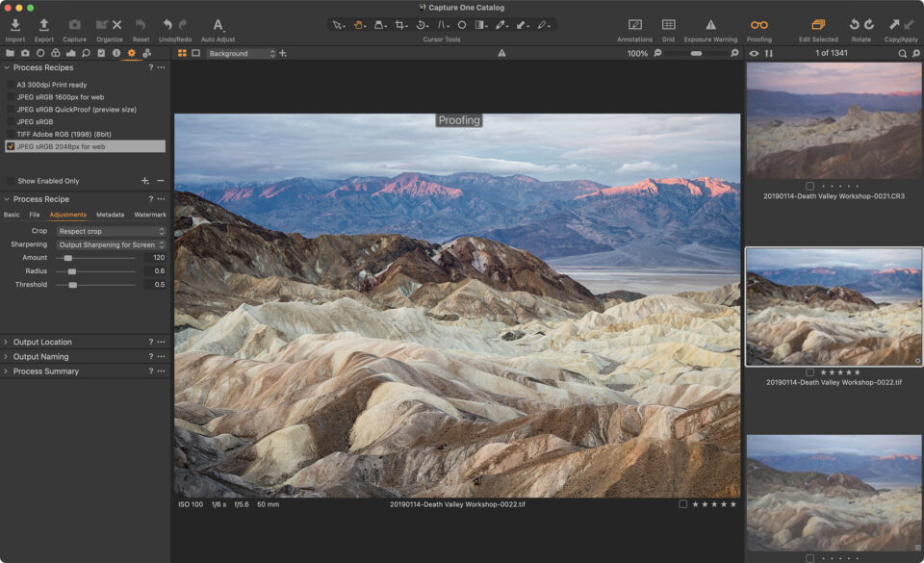Enable Show Enabled Only
The image size is (924, 563).
click(x=12, y=180)
